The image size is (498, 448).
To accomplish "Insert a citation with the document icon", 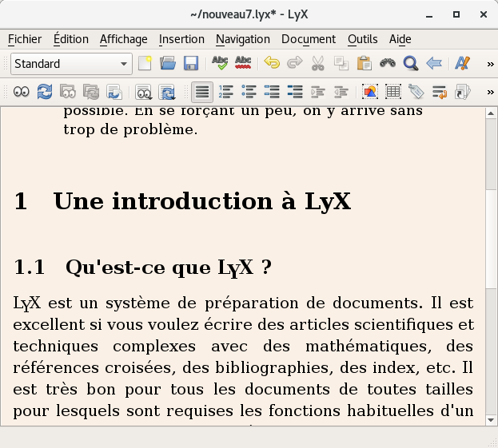I will (462, 92).
